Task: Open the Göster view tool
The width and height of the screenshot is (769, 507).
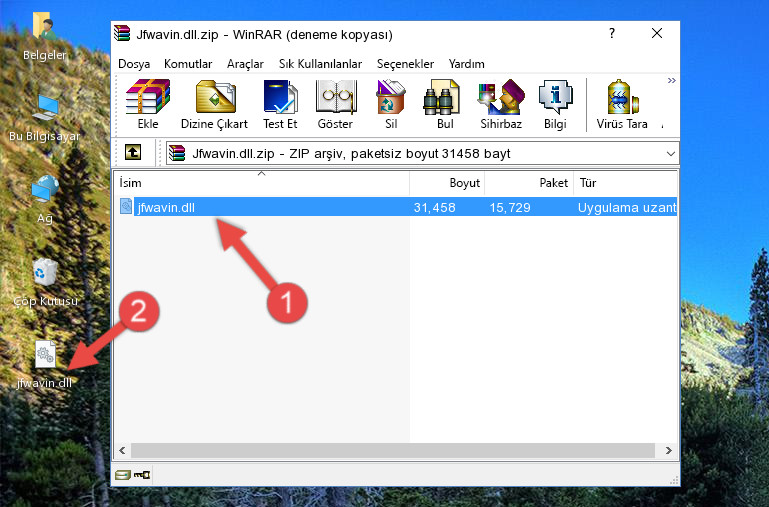Action: click(x=335, y=104)
